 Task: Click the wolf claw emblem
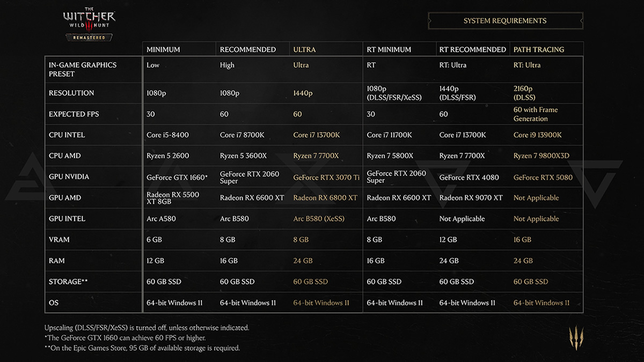(x=576, y=338)
